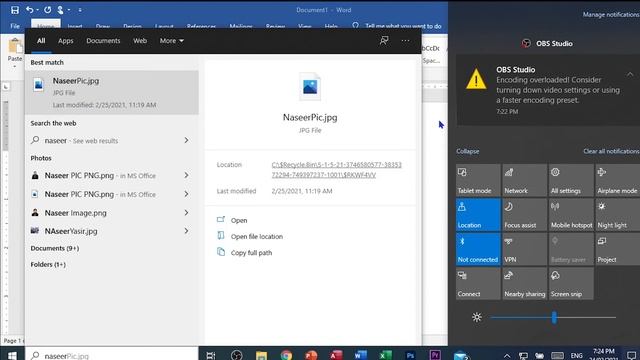This screenshot has height=360, width=640.
Task: Open Excel from taskbar
Action: coord(385,355)
